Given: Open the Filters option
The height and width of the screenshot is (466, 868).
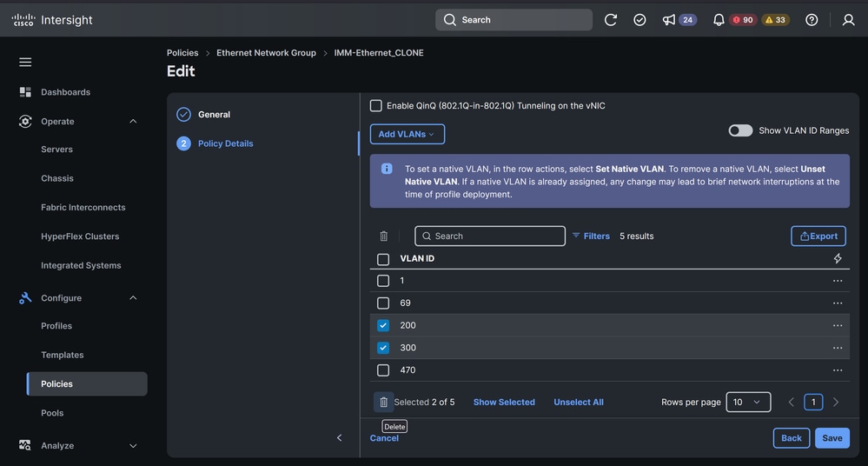Looking at the screenshot, I should [x=591, y=236].
